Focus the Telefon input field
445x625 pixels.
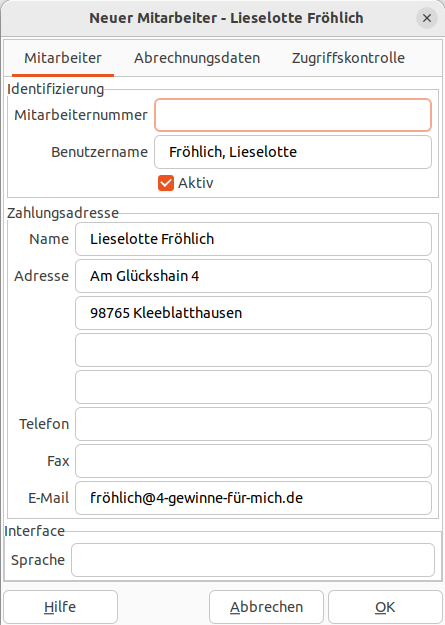253,424
